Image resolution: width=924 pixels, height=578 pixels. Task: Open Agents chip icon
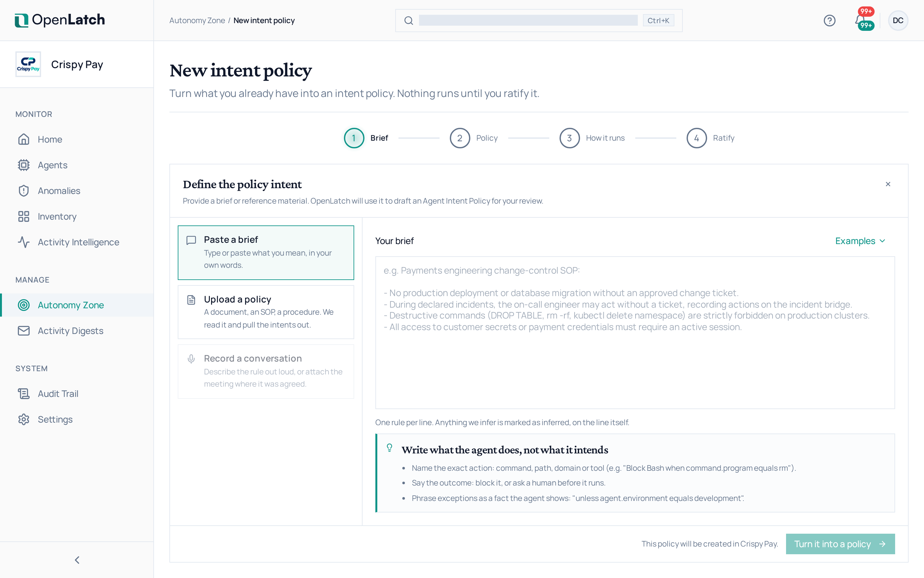pos(24,165)
